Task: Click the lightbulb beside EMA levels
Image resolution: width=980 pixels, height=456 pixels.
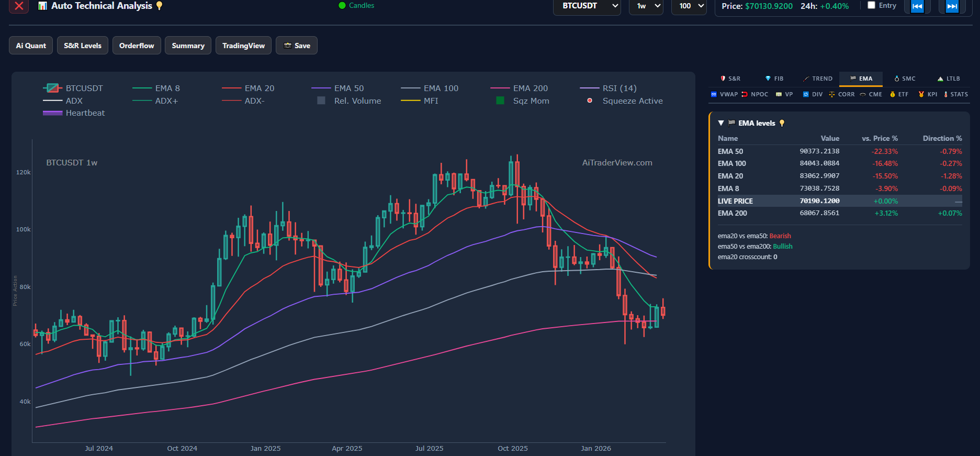Action: tap(782, 123)
